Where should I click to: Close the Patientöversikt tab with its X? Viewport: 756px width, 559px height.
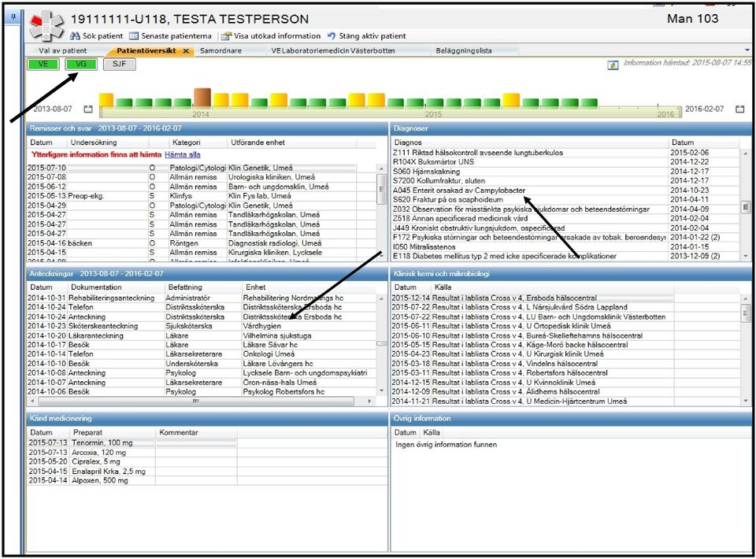coord(186,51)
